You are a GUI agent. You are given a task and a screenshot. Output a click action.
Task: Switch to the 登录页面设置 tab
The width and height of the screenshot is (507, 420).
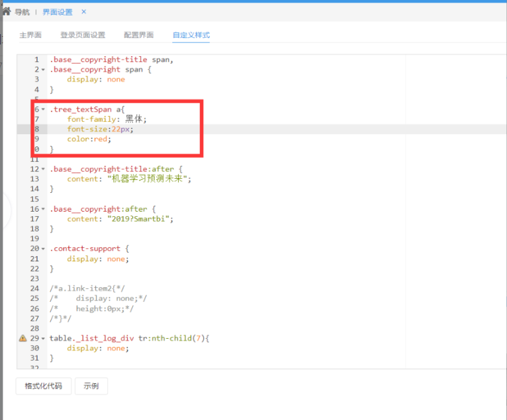click(83, 35)
